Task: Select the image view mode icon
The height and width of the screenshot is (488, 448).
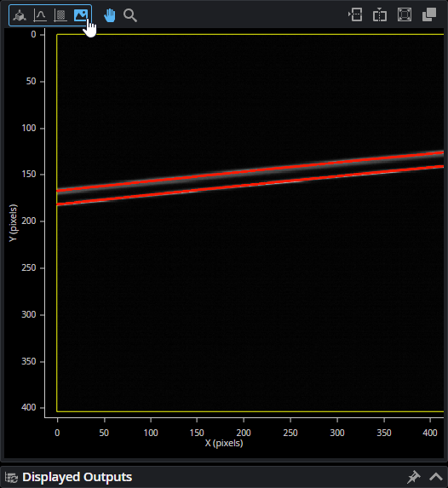Action: [x=81, y=15]
